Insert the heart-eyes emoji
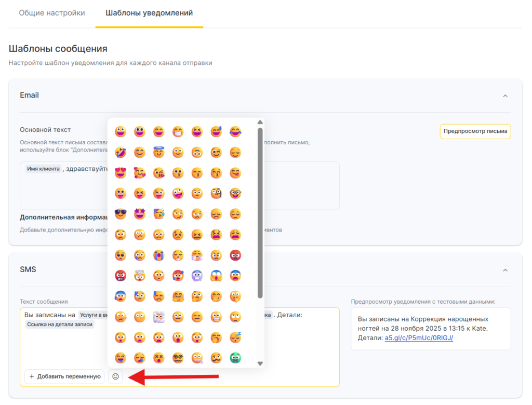 tap(121, 173)
